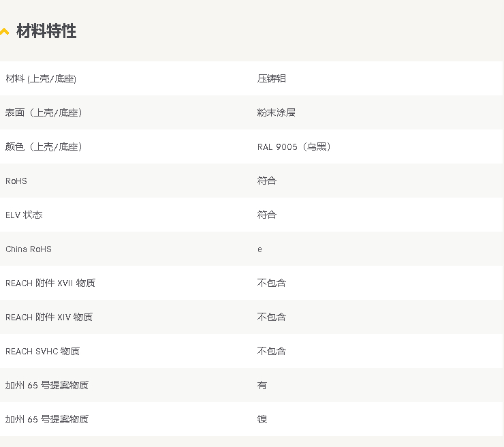This screenshot has height=447, width=504.
Task: Click the 粉末涂层 surface value
Action: (277, 112)
